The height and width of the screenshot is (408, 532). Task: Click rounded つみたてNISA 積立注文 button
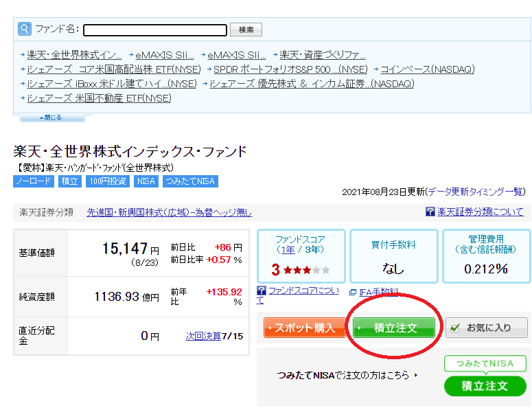485,386
